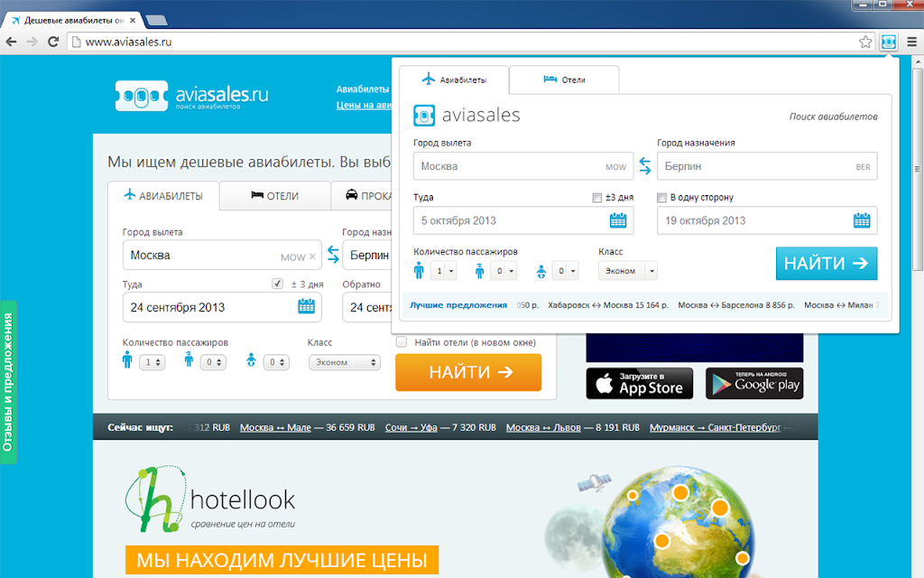The image size is (924, 578).
Task: Click Лучшие предложения label in popup
Action: [458, 305]
